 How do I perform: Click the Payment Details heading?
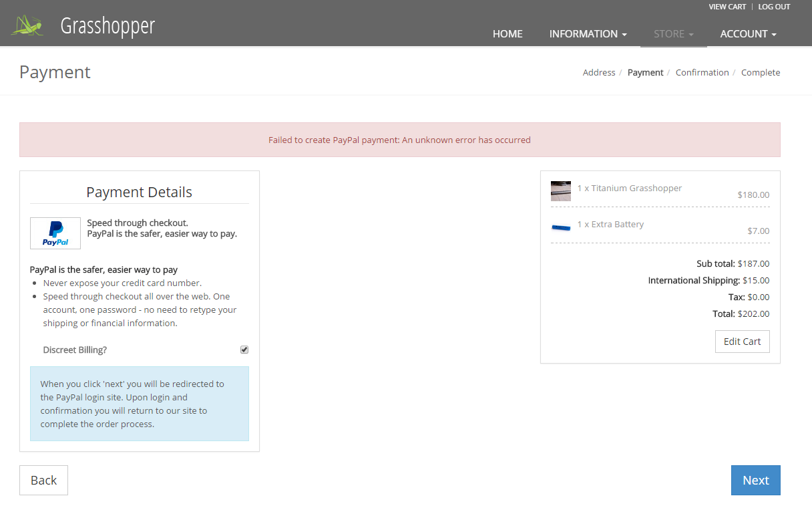tap(139, 192)
